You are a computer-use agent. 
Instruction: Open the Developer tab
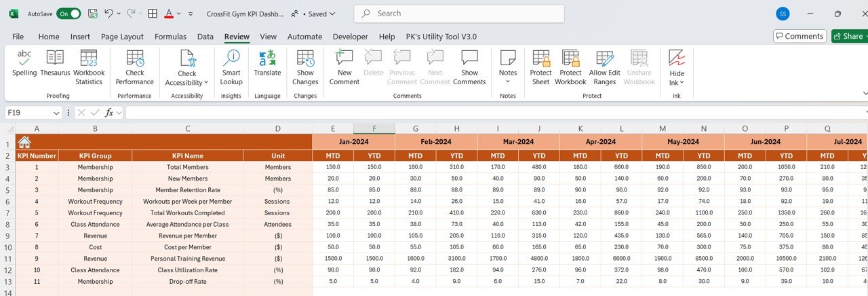(x=350, y=37)
